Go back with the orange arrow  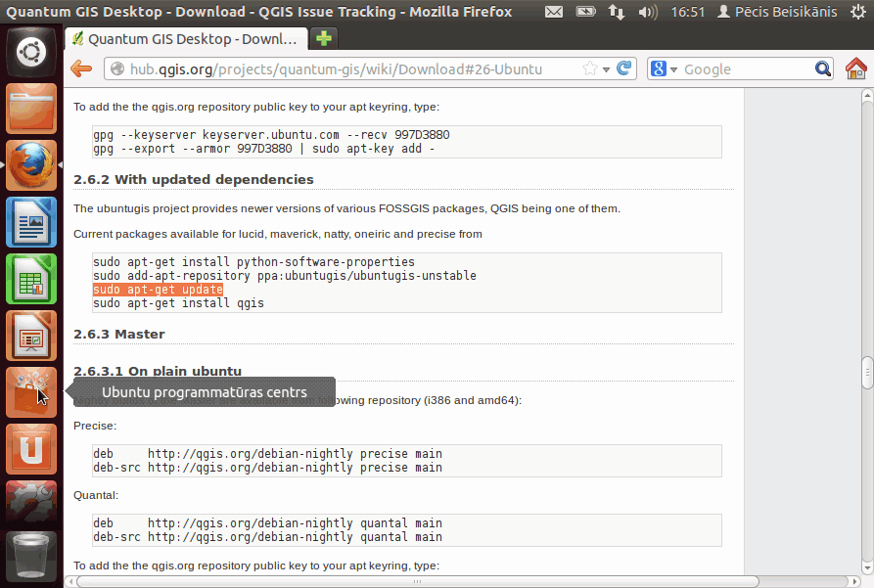click(x=81, y=69)
